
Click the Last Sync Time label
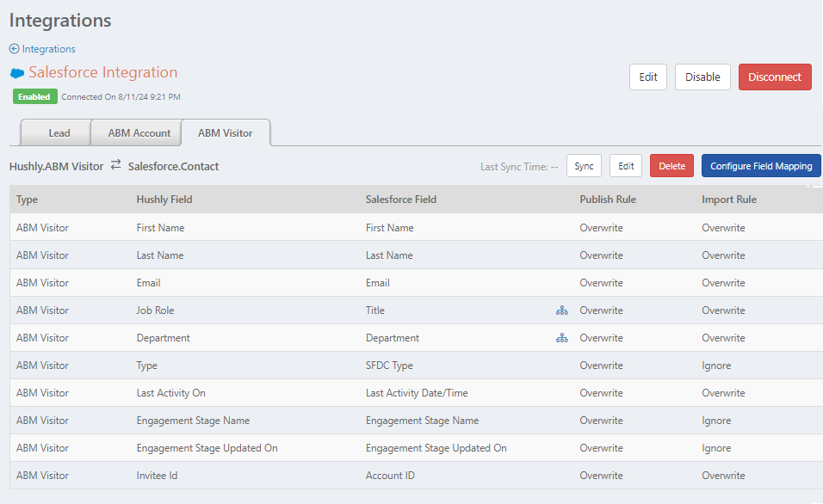pos(519,167)
